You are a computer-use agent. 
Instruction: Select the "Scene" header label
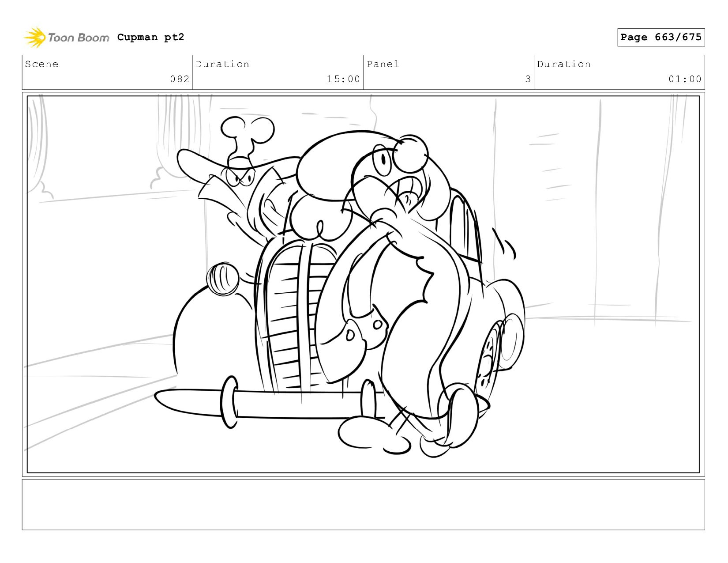41,64
